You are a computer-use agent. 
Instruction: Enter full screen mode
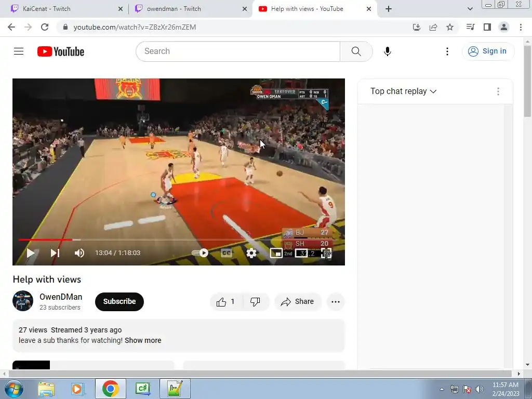(326, 253)
